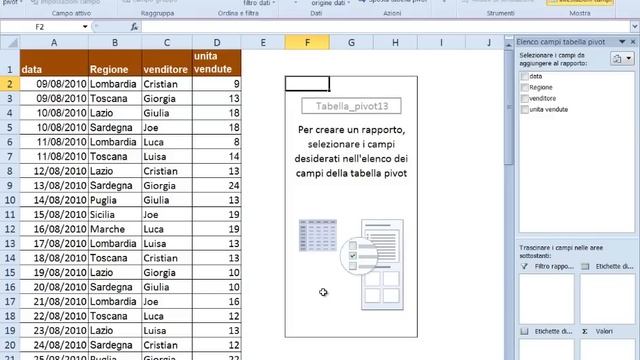The image size is (640, 360).
Task: Click the cell containing value 16
Action: click(x=217, y=302)
